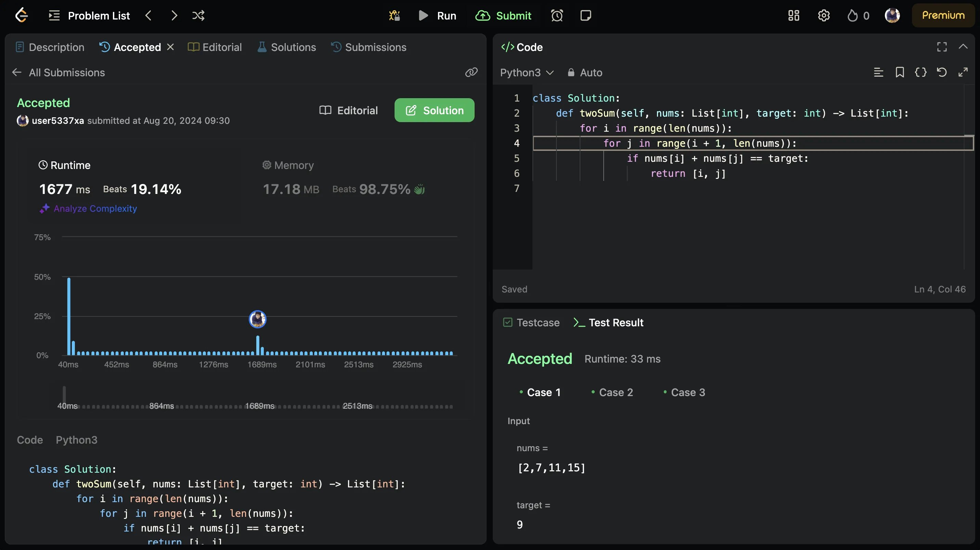Open settings gear icon
The image size is (980, 550).
pos(824,16)
